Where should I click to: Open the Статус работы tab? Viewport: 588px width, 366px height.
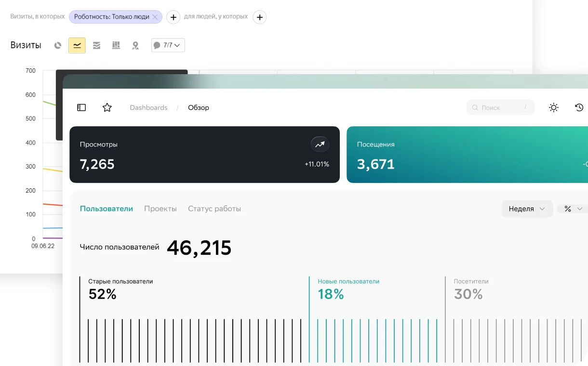click(214, 209)
